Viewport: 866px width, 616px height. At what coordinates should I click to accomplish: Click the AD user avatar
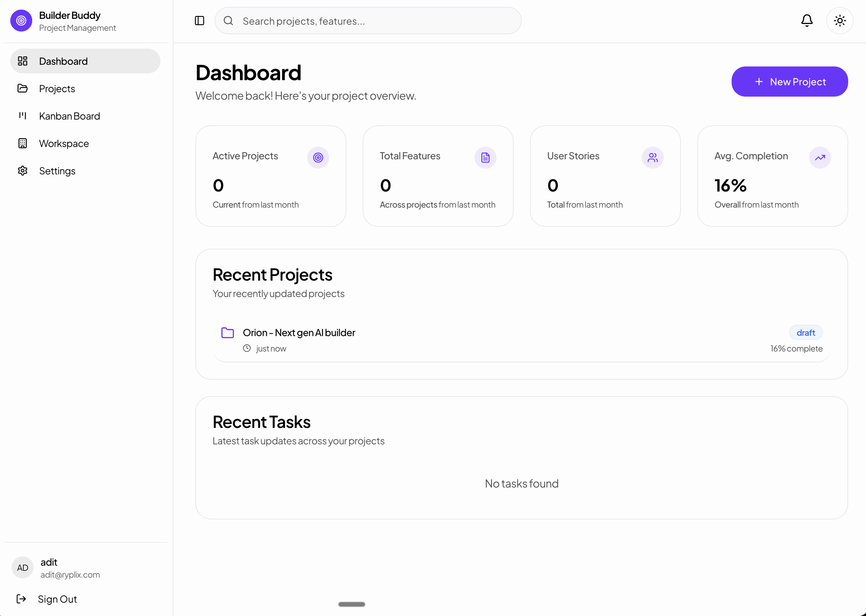tap(22, 567)
